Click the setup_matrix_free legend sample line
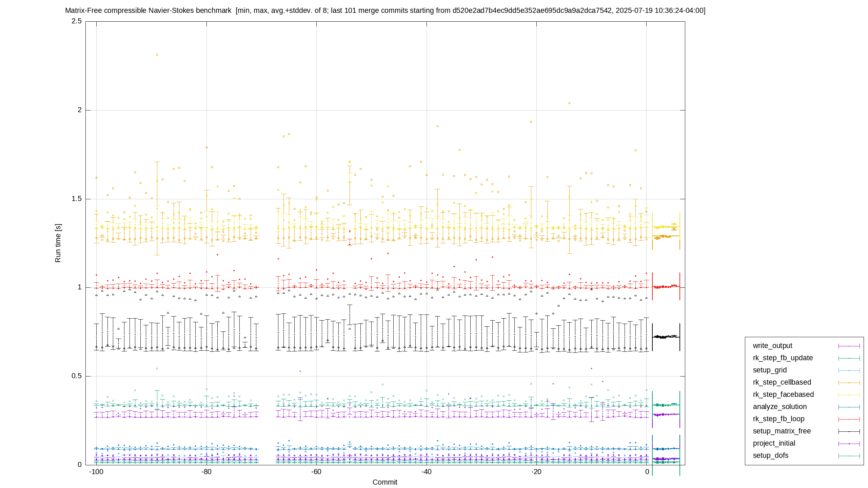The image size is (868, 488). (x=849, y=431)
